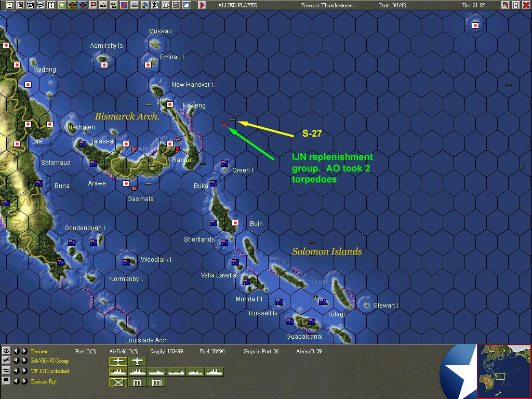Select the sixth ship icon in TF 1011 row
This screenshot has width=532, height=399.
(x=215, y=372)
